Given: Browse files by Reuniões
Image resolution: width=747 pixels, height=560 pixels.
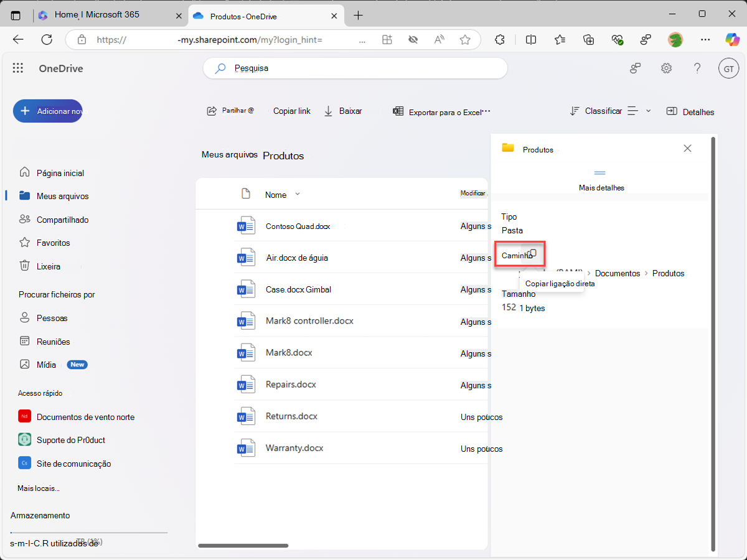Looking at the screenshot, I should click(x=45, y=342).
